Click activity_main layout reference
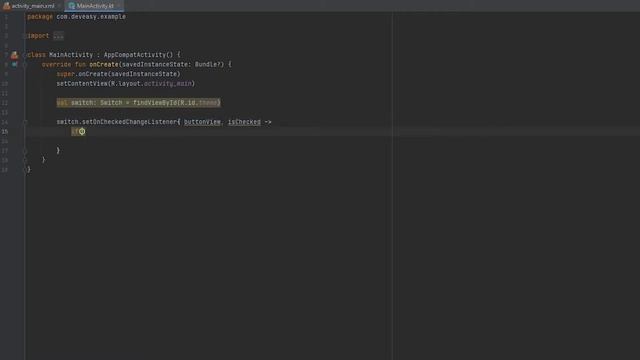The width and height of the screenshot is (640, 360). 167,84
